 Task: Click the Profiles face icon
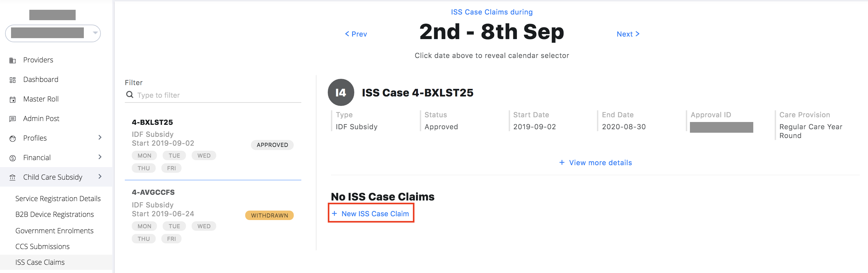(x=13, y=138)
